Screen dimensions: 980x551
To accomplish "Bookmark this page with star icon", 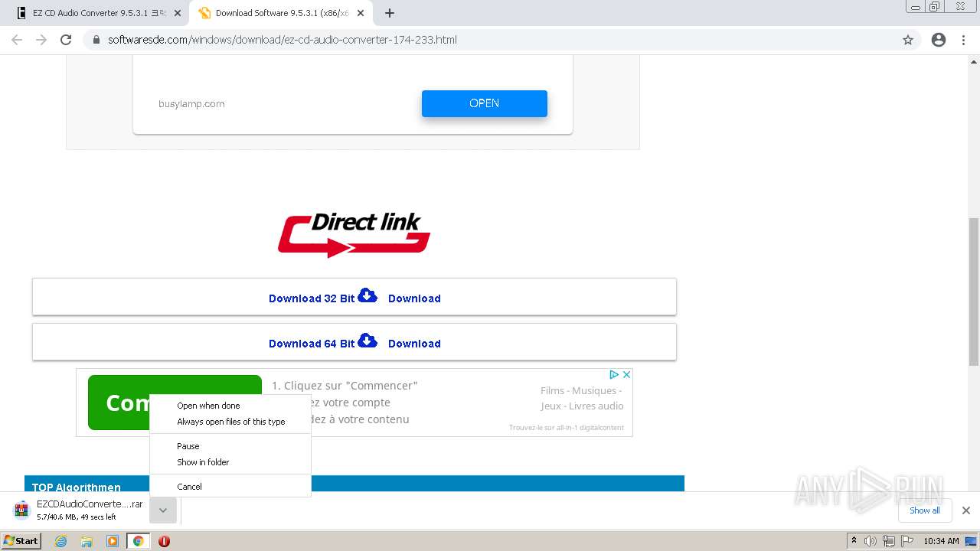I will [x=908, y=40].
